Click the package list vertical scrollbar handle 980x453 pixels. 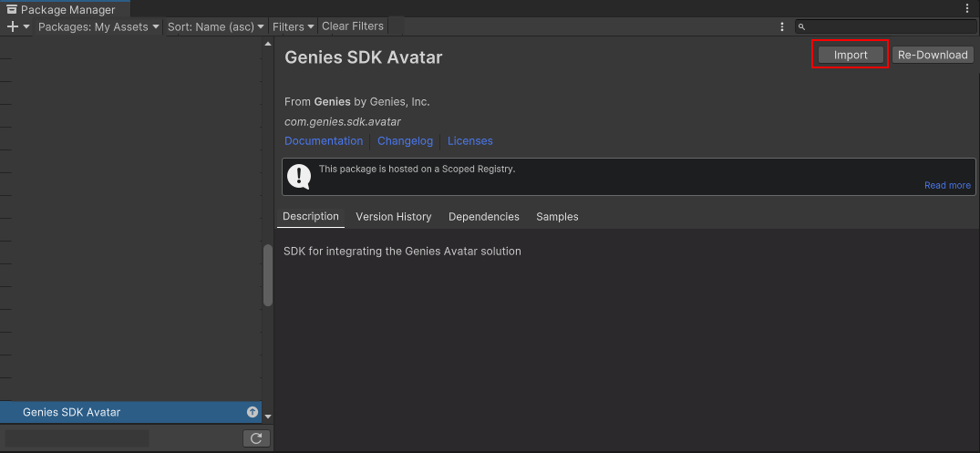coord(267,276)
